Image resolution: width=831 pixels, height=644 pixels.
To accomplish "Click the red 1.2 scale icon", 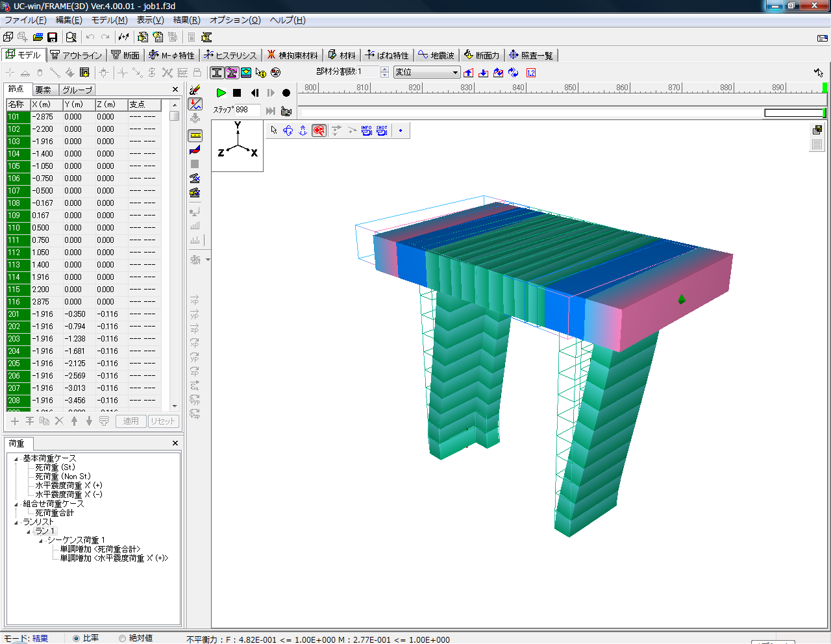I will (530, 73).
